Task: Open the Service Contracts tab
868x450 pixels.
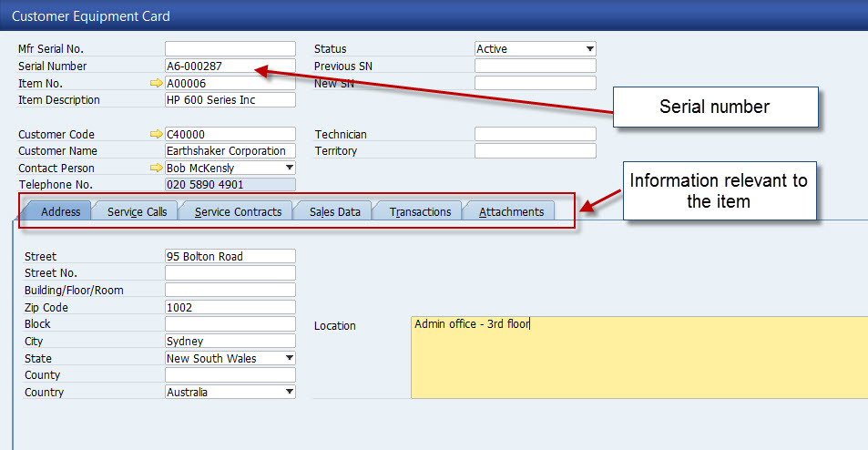Action: (238, 211)
